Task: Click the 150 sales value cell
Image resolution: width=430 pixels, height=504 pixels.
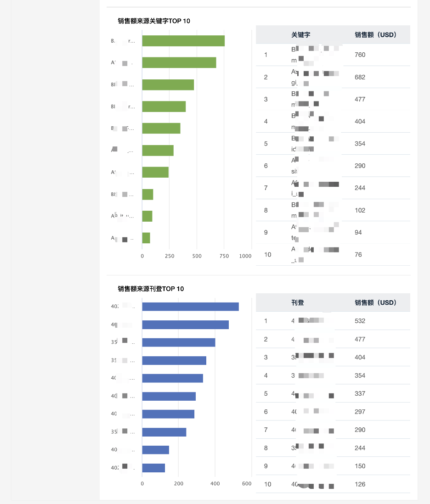Action: [x=360, y=466]
